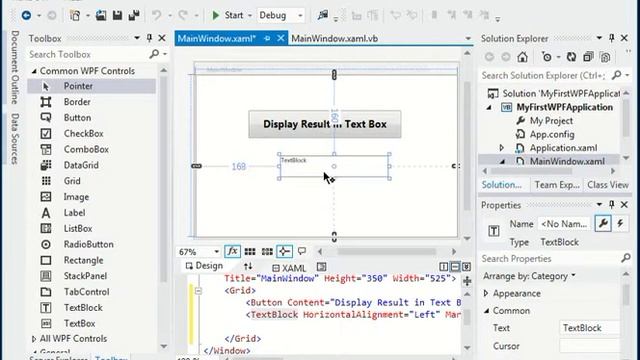This screenshot has width=640, height=360.
Task: Click the Solution Explorer Refresh icon
Action: (571, 57)
